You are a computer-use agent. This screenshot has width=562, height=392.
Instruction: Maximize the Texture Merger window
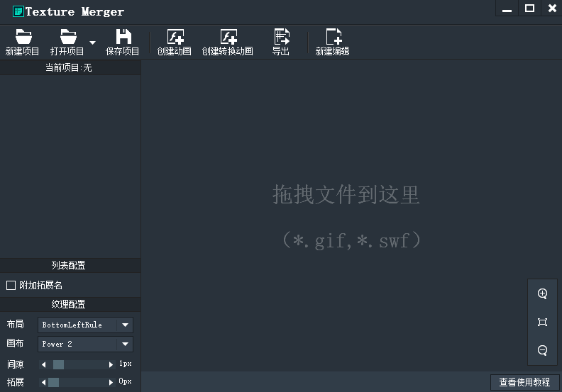click(x=529, y=9)
